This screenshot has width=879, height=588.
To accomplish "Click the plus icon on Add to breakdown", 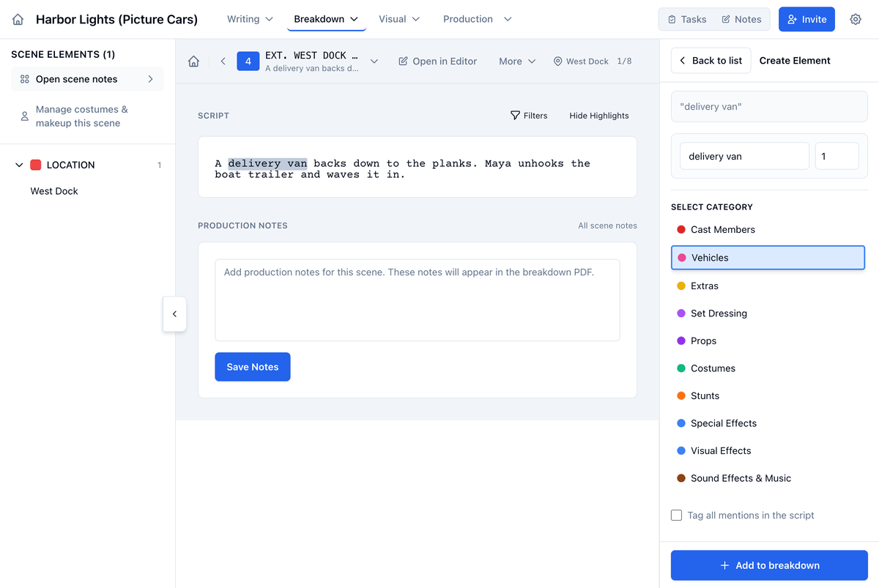I will [x=725, y=565].
